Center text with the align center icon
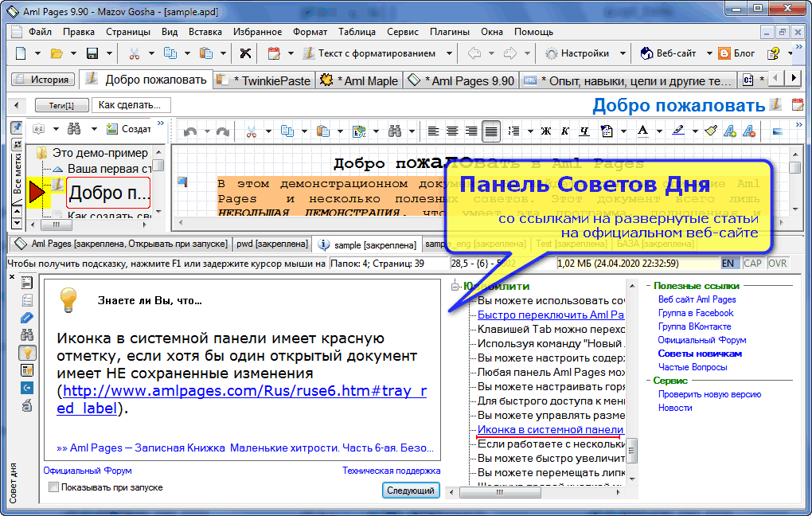Screen dimensions: 812x516 [452, 131]
